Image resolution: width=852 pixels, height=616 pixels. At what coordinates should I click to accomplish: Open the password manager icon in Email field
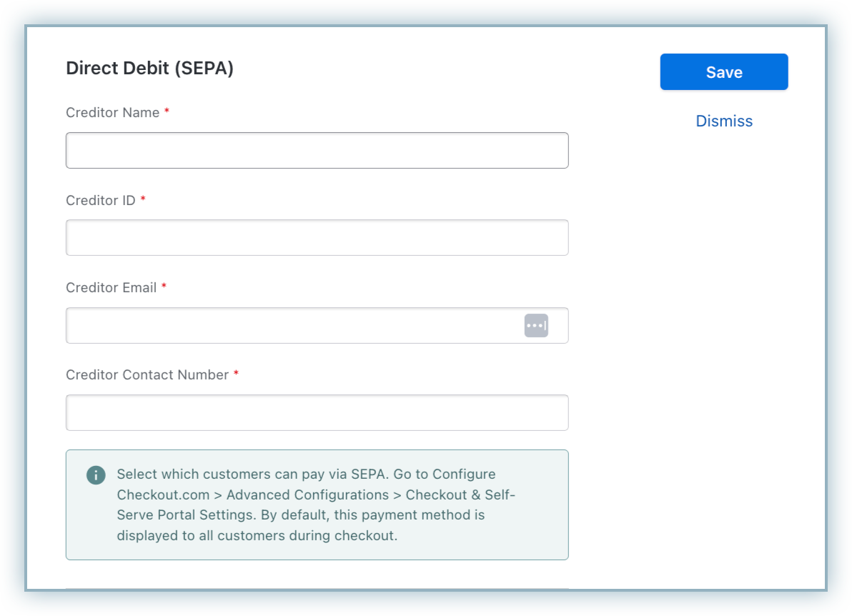(x=536, y=325)
